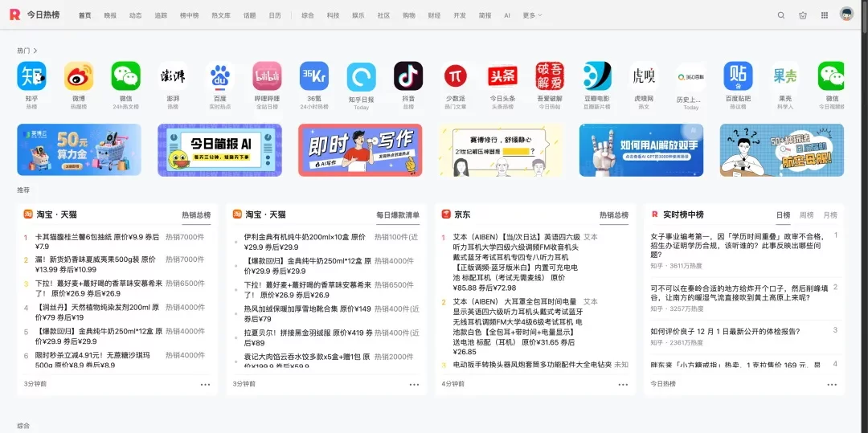Image resolution: width=868 pixels, height=433 pixels.
Task: Open the 50元算力金 banner
Action: pyautogui.click(x=79, y=150)
